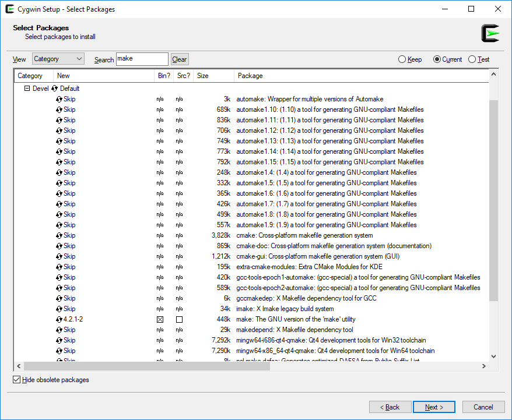Click the cycle icon for extra-cmake-modules
This screenshot has width=512, height=420.
59,267
